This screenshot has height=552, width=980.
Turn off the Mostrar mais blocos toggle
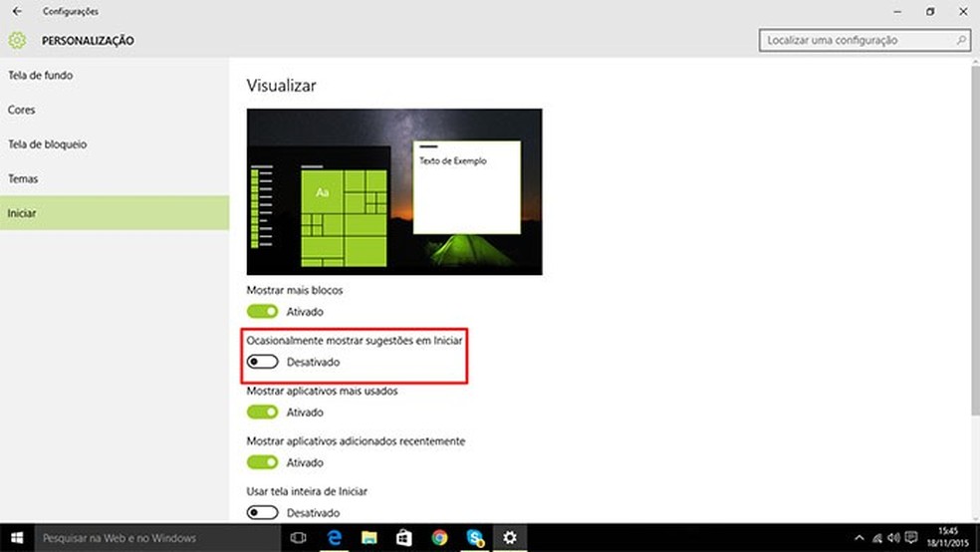pyautogui.click(x=263, y=311)
